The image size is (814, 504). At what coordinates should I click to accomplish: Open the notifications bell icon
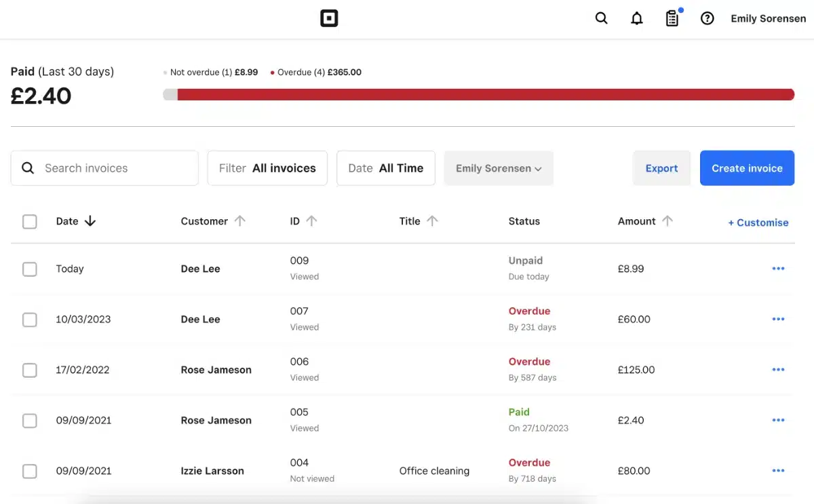(637, 18)
